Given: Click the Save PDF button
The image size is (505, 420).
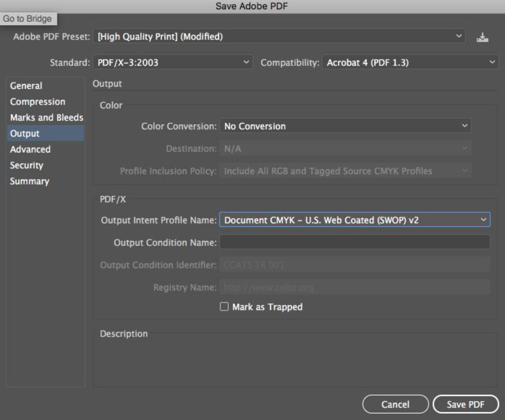Looking at the screenshot, I should point(466,404).
